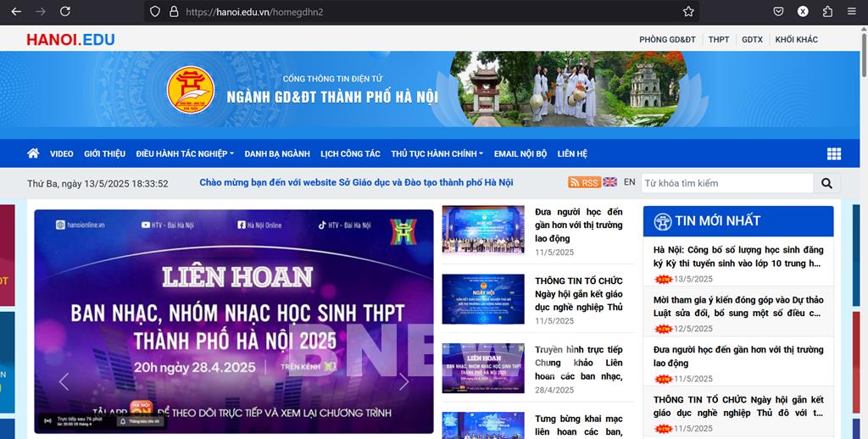Bookmark this page with the star icon
Image resolution: width=868 pixels, height=439 pixels.
pyautogui.click(x=688, y=12)
